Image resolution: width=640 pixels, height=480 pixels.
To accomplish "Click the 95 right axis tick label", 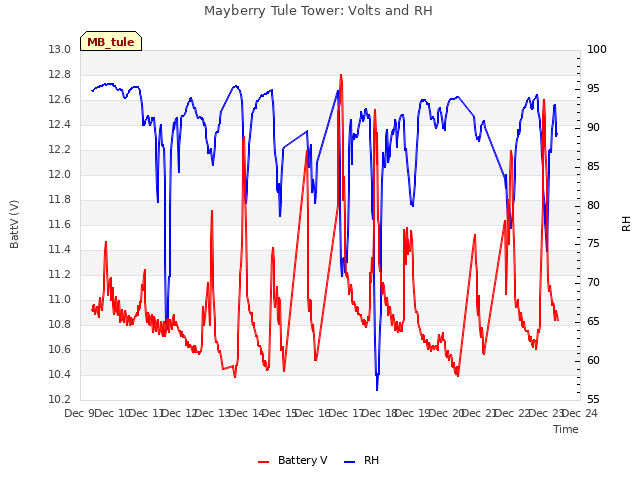I will [593, 89].
